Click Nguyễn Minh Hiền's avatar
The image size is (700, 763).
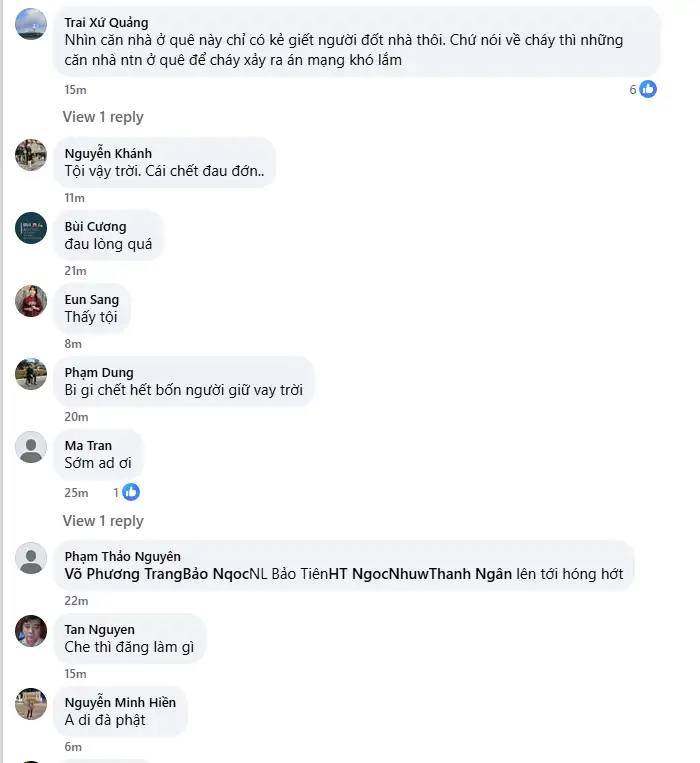[31, 704]
